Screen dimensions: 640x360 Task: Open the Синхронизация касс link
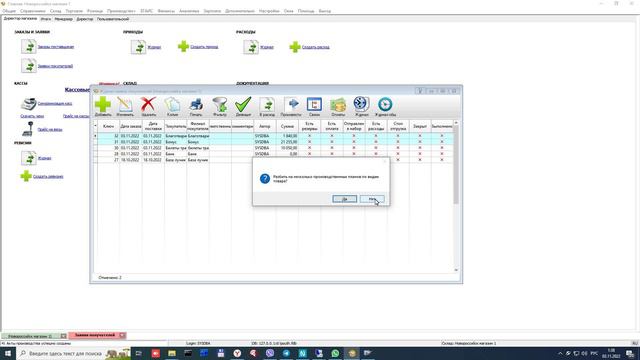[x=55, y=104]
